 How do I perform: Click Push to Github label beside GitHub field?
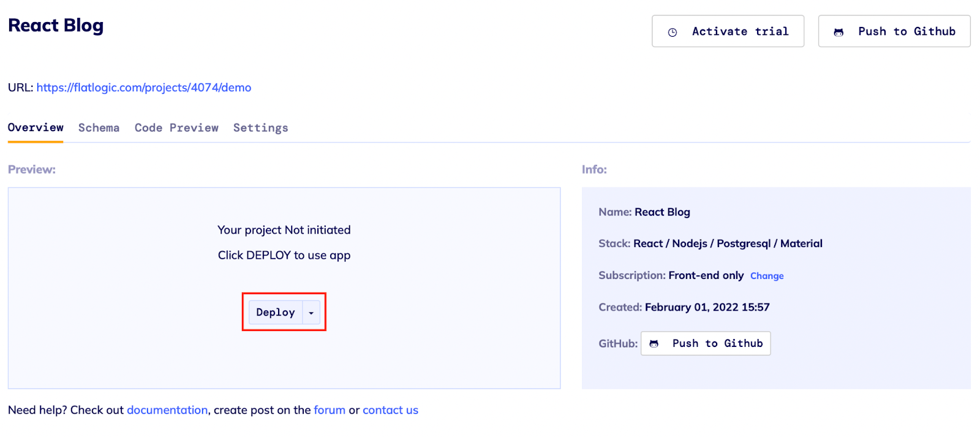[x=717, y=343]
